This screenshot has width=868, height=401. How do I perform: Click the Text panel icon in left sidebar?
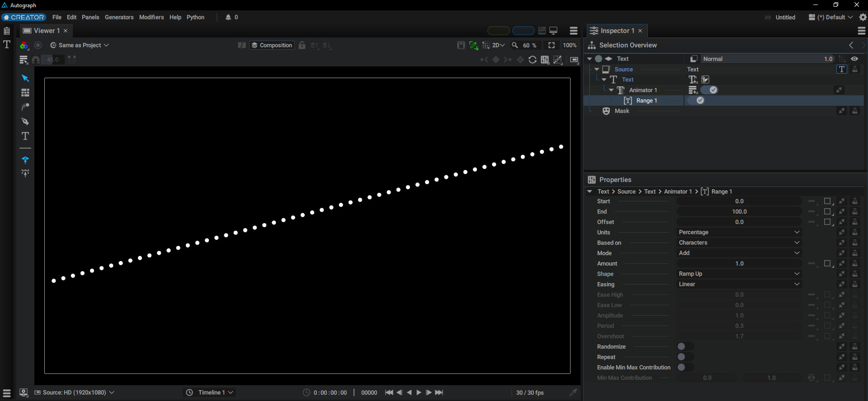pos(7,44)
